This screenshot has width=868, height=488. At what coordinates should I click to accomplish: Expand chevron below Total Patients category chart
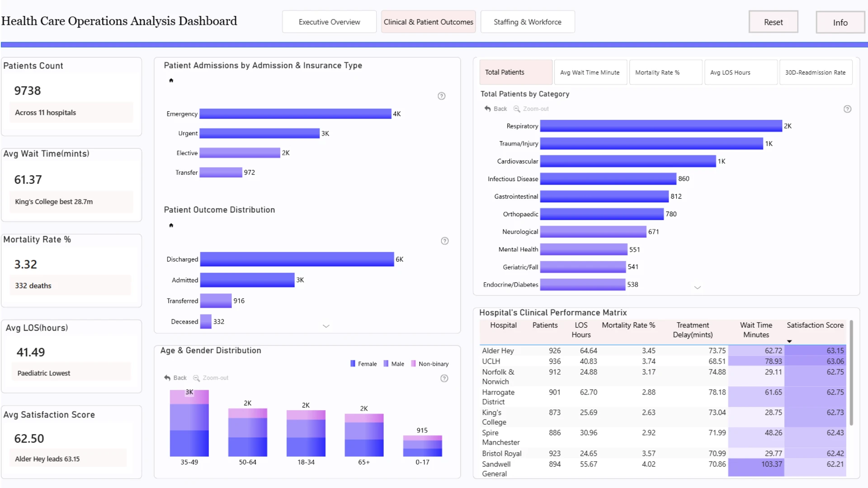(x=698, y=287)
